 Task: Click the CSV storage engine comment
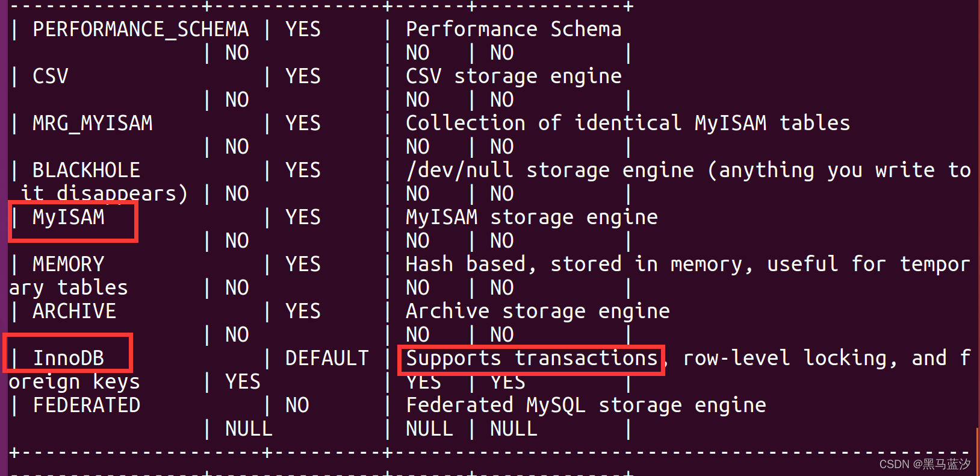pos(513,76)
